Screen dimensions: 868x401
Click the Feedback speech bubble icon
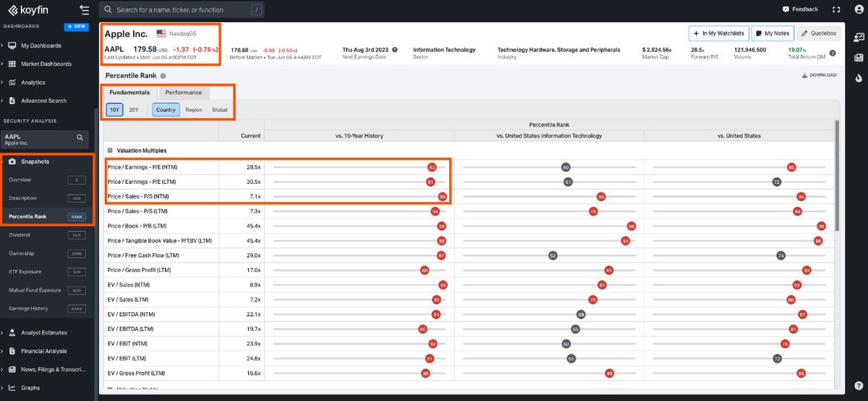coord(786,9)
